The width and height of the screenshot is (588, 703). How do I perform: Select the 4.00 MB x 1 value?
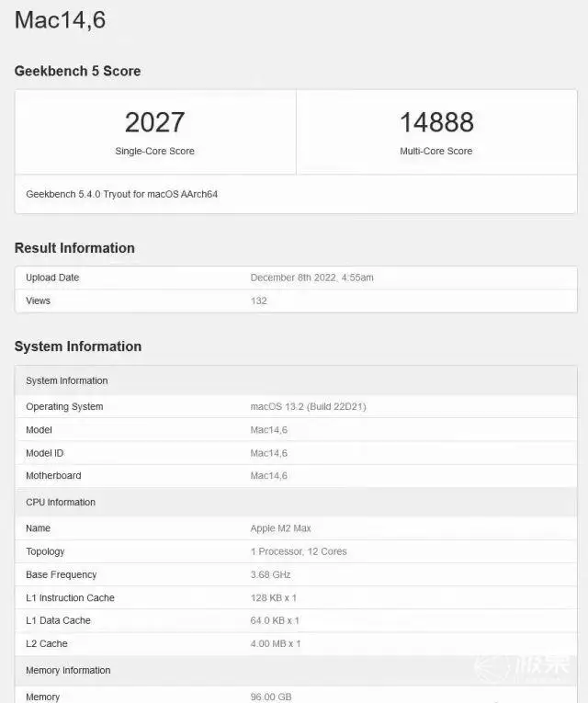[276, 644]
